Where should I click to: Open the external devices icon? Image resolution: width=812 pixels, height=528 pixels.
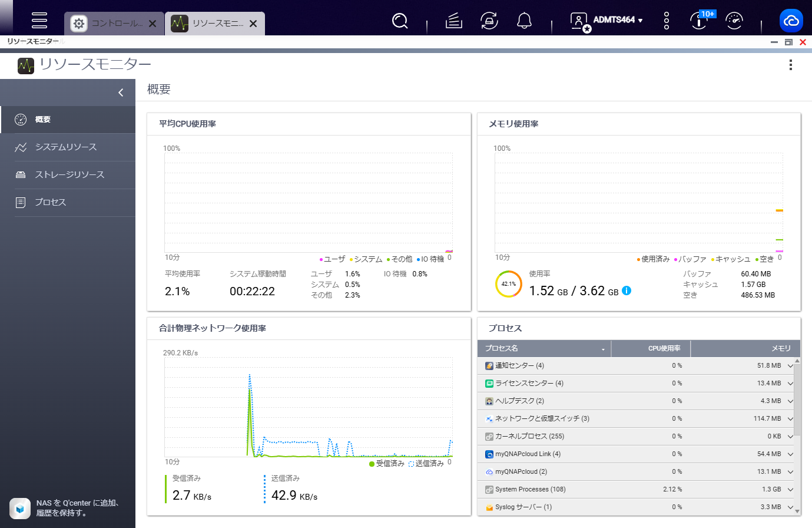(x=489, y=21)
